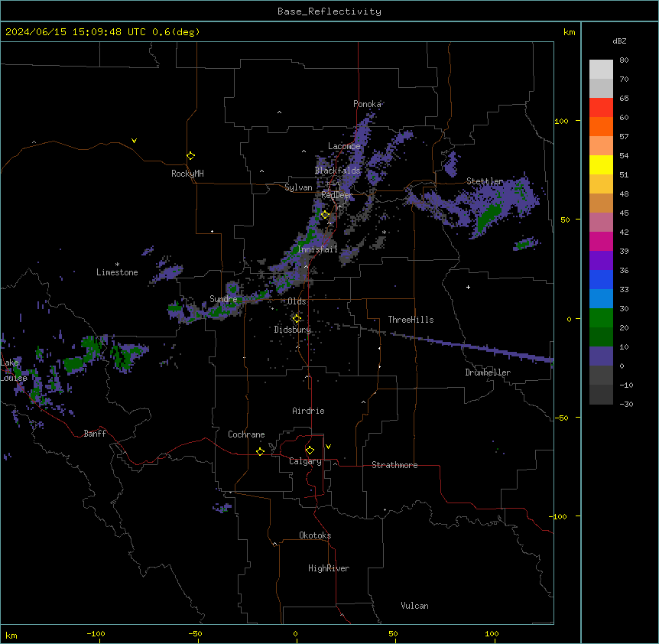Viewport: 659px width, 644px height.
Task: Click the Drumheller town label
Action: click(x=488, y=372)
